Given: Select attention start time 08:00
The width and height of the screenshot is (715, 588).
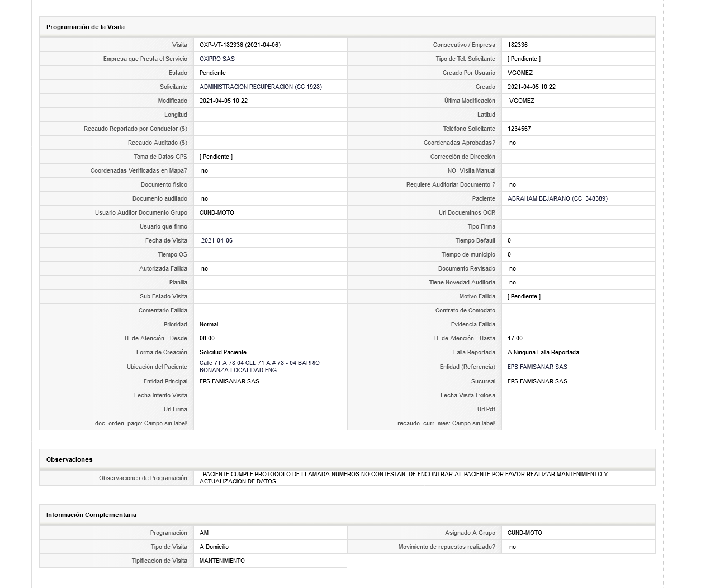Looking at the screenshot, I should pos(207,338).
